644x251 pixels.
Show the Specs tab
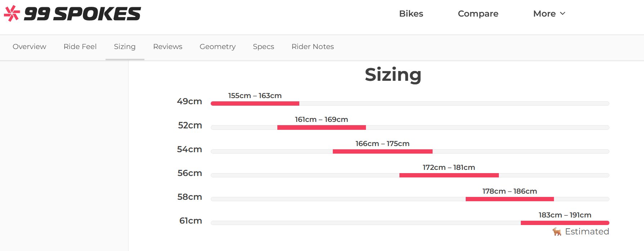[x=263, y=47]
